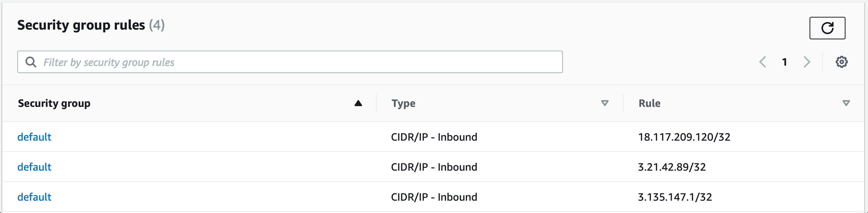Image resolution: width=868 pixels, height=213 pixels.
Task: Click the Rule column sort arrow
Action: pyautogui.click(x=846, y=103)
